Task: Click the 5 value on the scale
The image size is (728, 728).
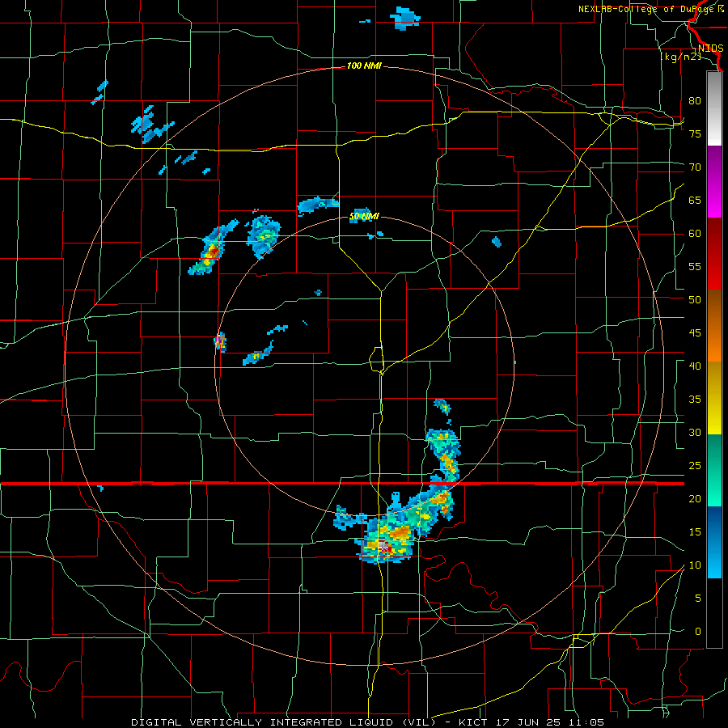Action: pyautogui.click(x=698, y=599)
